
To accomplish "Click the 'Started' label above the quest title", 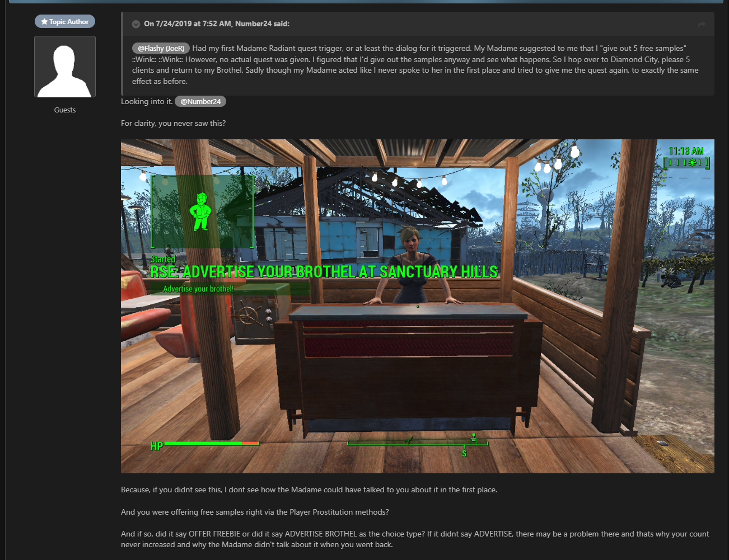I will click(163, 259).
